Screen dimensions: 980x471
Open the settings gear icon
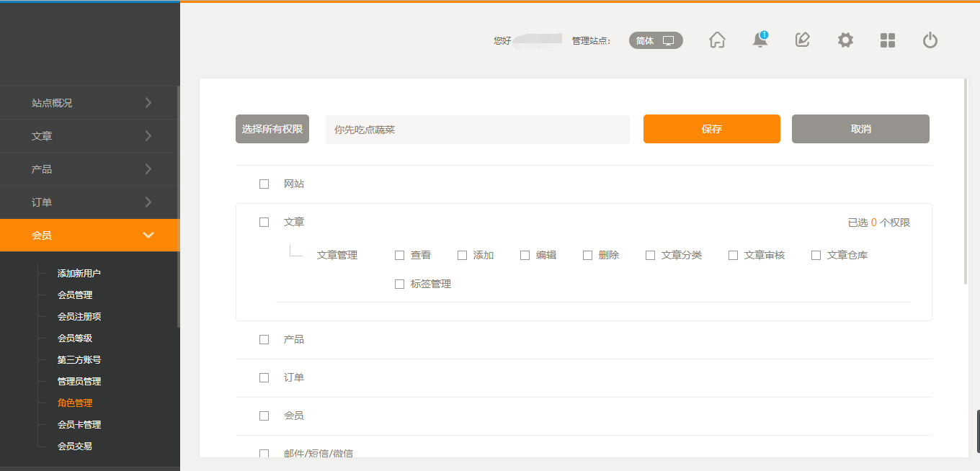click(x=845, y=40)
